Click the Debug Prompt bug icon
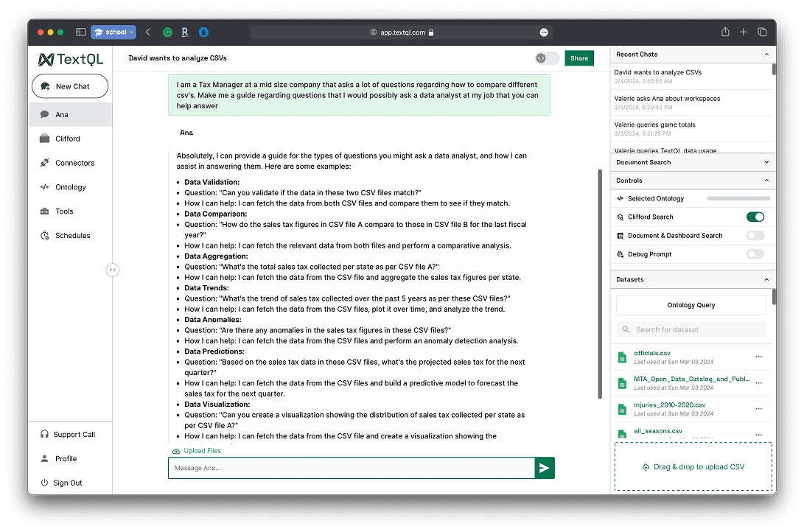 [x=620, y=254]
